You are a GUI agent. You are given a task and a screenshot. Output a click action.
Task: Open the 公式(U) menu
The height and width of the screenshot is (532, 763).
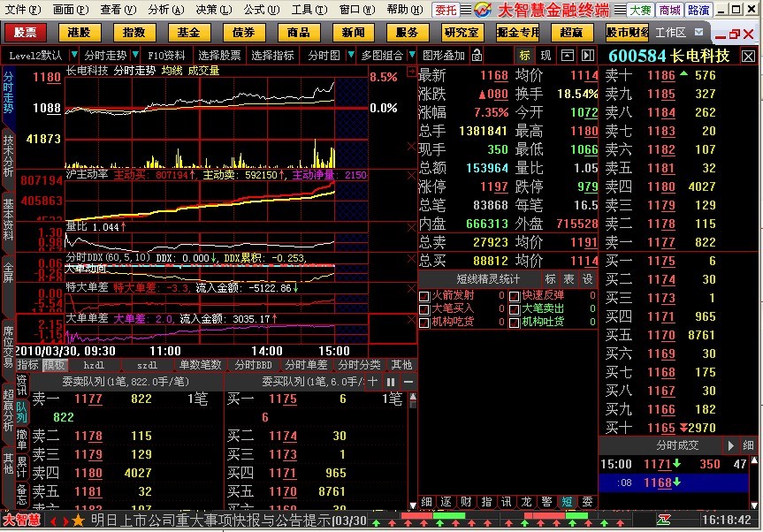pyautogui.click(x=262, y=9)
